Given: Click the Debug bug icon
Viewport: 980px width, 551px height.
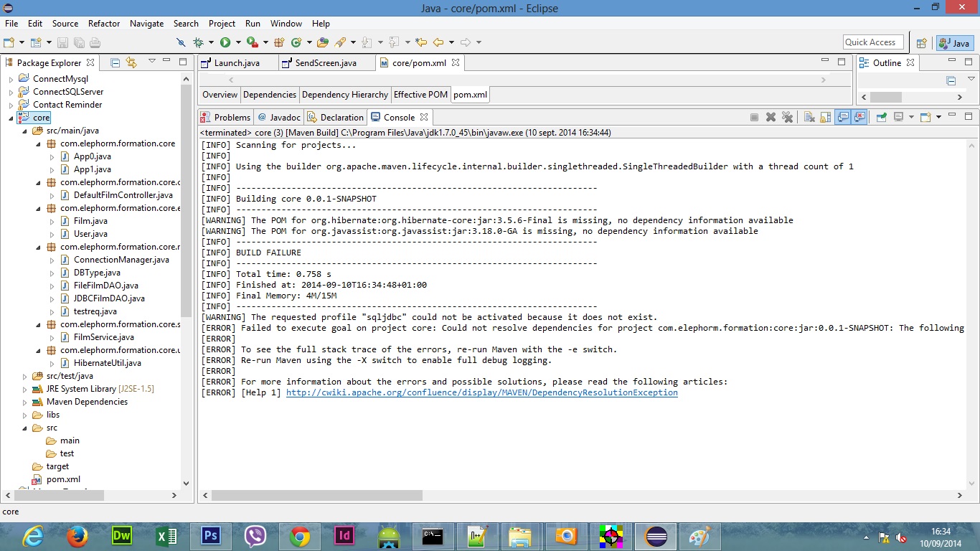Looking at the screenshot, I should pos(198,42).
